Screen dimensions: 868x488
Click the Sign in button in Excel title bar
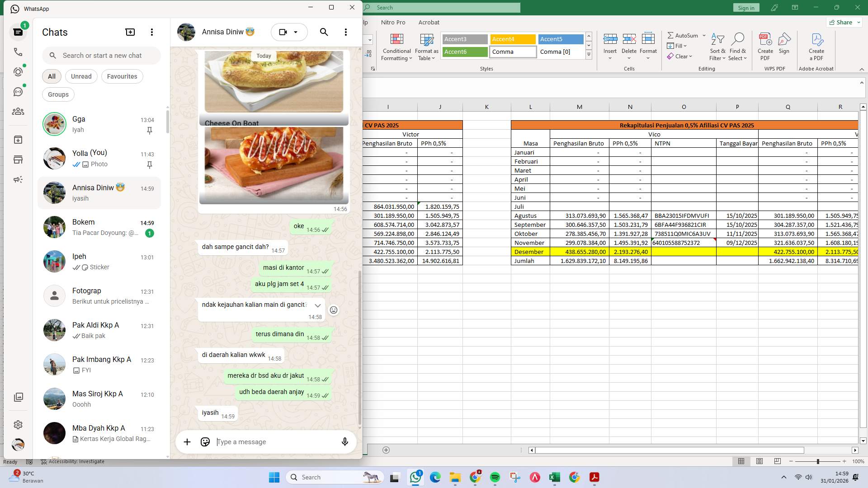pyautogui.click(x=745, y=7)
